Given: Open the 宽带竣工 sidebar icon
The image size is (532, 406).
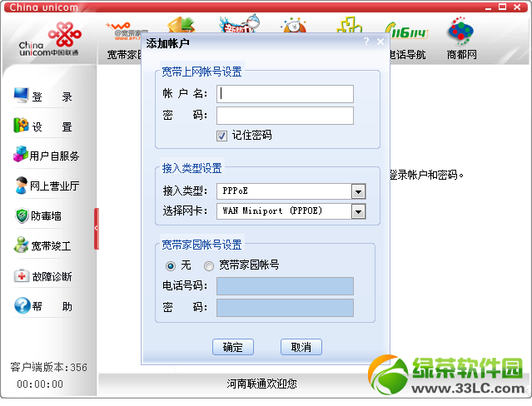Looking at the screenshot, I should pyautogui.click(x=21, y=245).
